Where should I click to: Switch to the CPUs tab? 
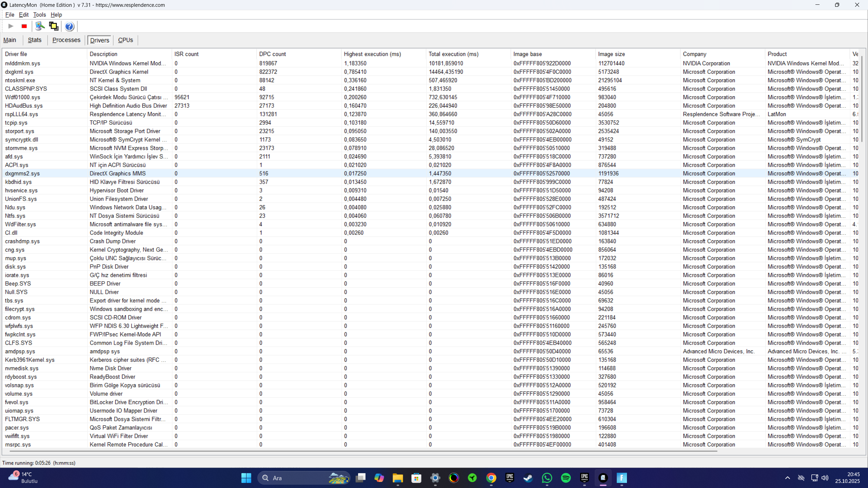click(x=125, y=40)
